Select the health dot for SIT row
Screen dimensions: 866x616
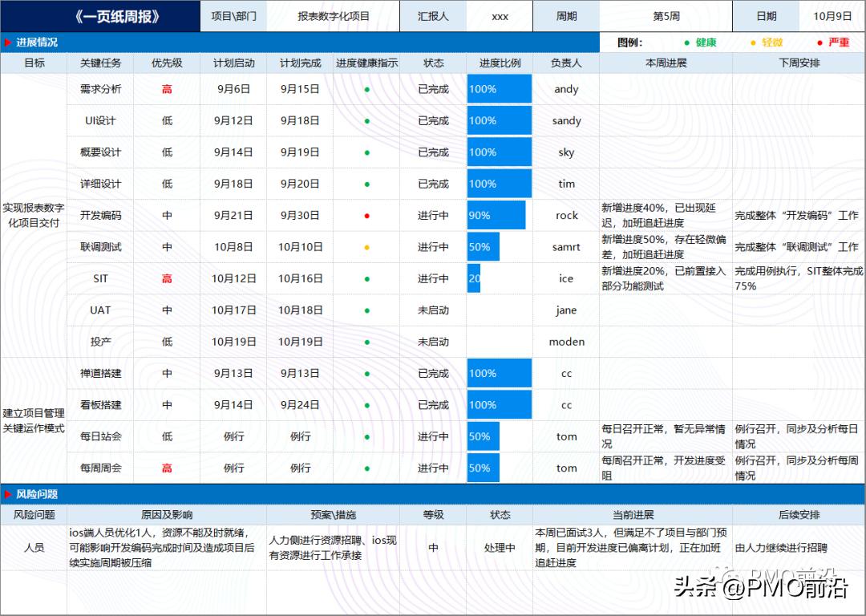pos(366,278)
